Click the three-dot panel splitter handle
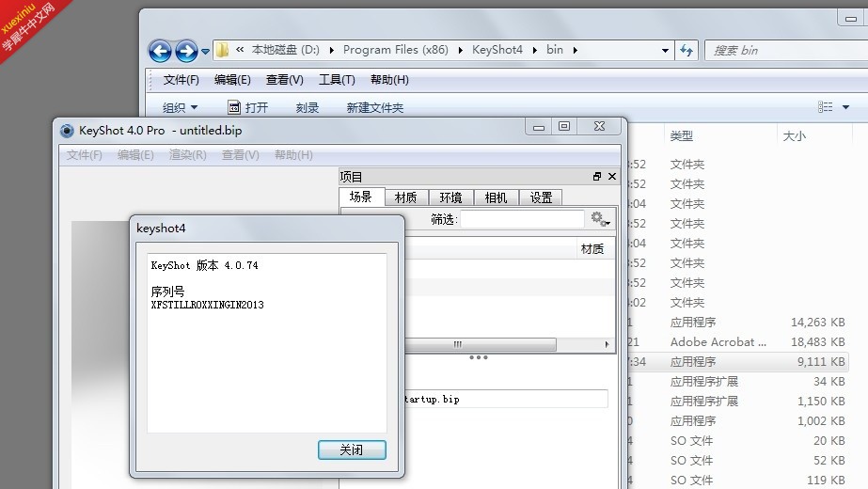 pyautogui.click(x=479, y=357)
